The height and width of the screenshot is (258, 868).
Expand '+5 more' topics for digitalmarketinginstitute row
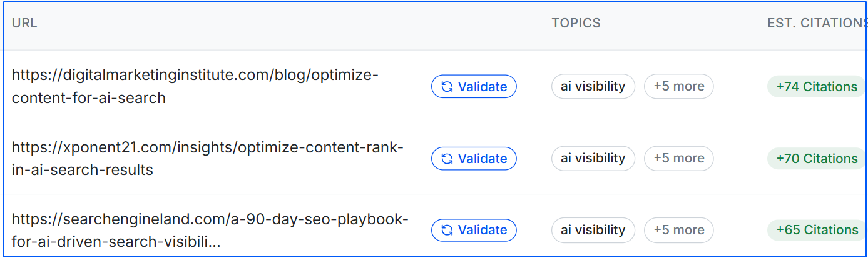tap(678, 87)
